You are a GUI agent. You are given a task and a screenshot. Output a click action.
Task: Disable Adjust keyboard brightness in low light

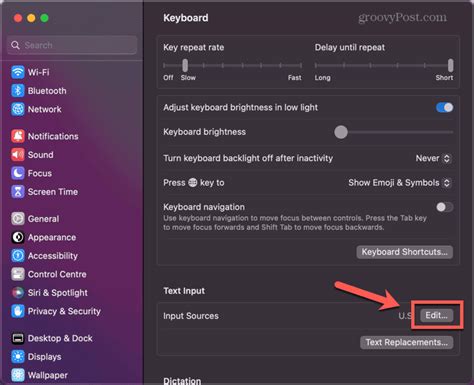pos(444,107)
